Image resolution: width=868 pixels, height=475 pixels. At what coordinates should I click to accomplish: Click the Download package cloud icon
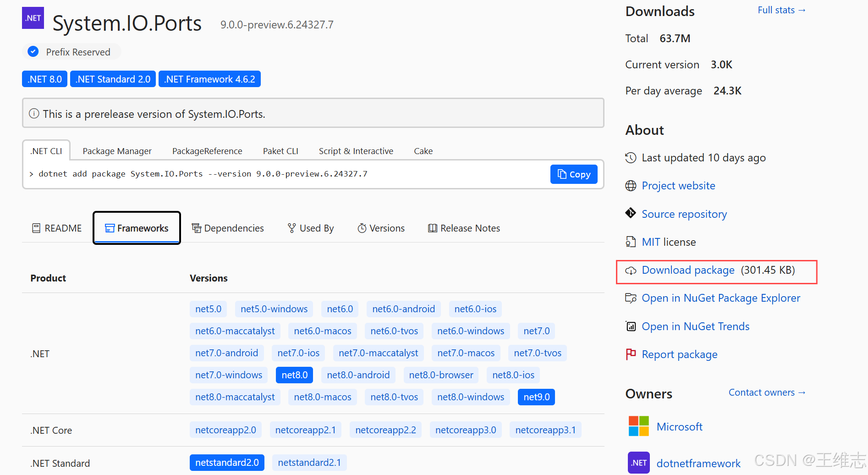(x=631, y=271)
